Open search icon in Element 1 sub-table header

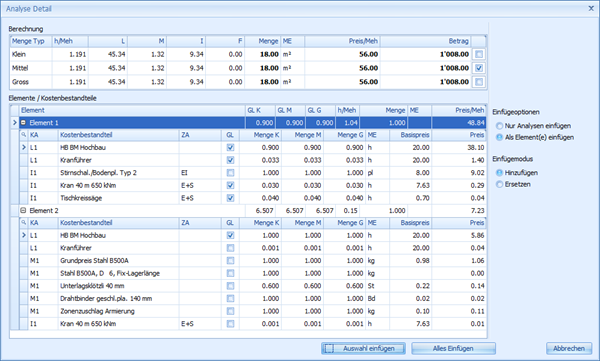click(24, 135)
